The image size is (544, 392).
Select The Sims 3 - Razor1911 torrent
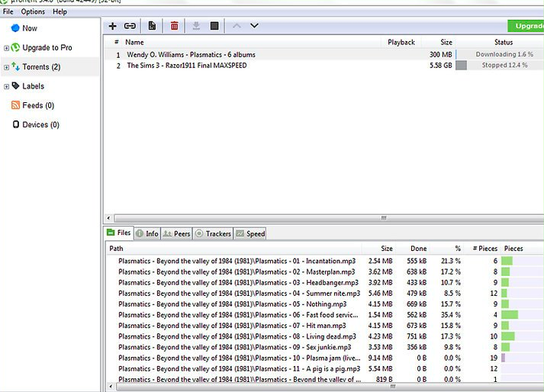tap(187, 66)
